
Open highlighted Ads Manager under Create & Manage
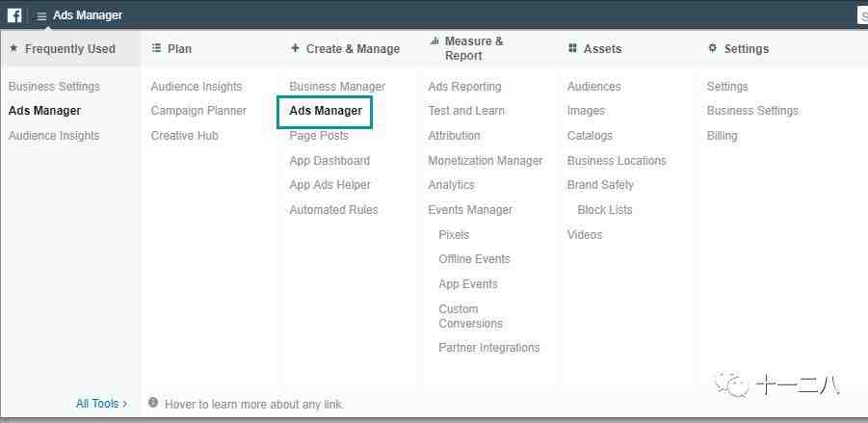[x=325, y=111]
